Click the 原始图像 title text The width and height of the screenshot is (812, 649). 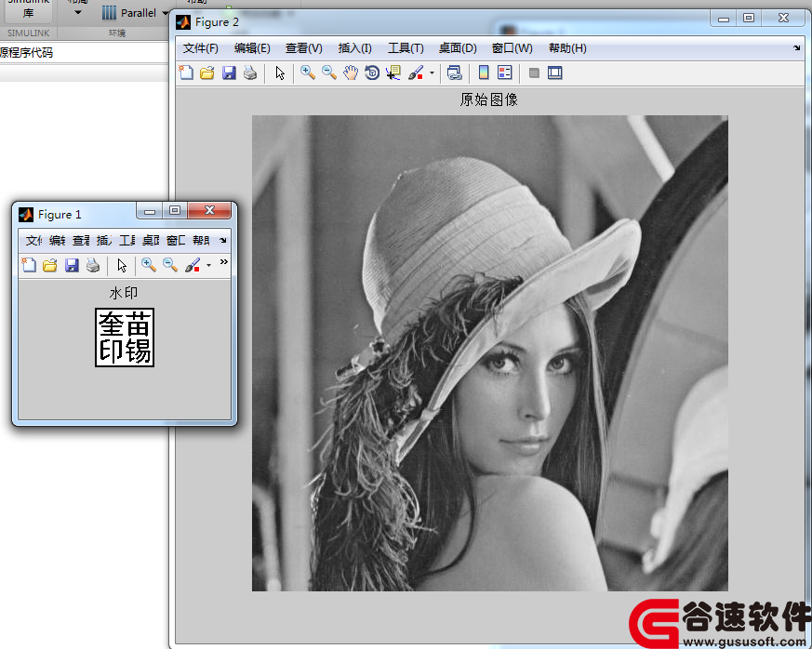[x=489, y=99]
